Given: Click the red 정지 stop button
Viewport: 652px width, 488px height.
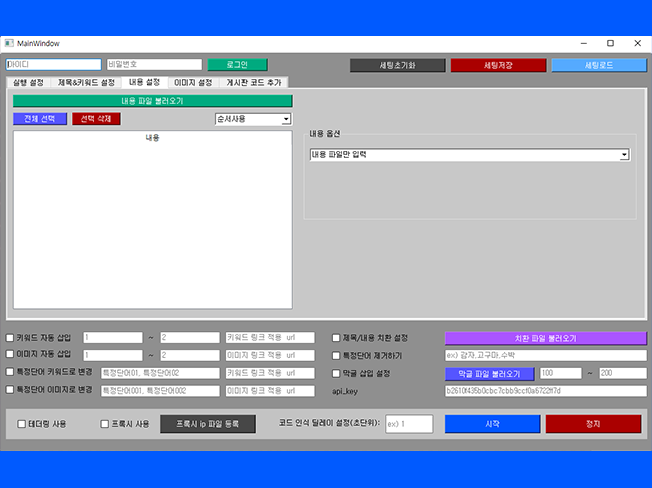Looking at the screenshot, I should (593, 424).
